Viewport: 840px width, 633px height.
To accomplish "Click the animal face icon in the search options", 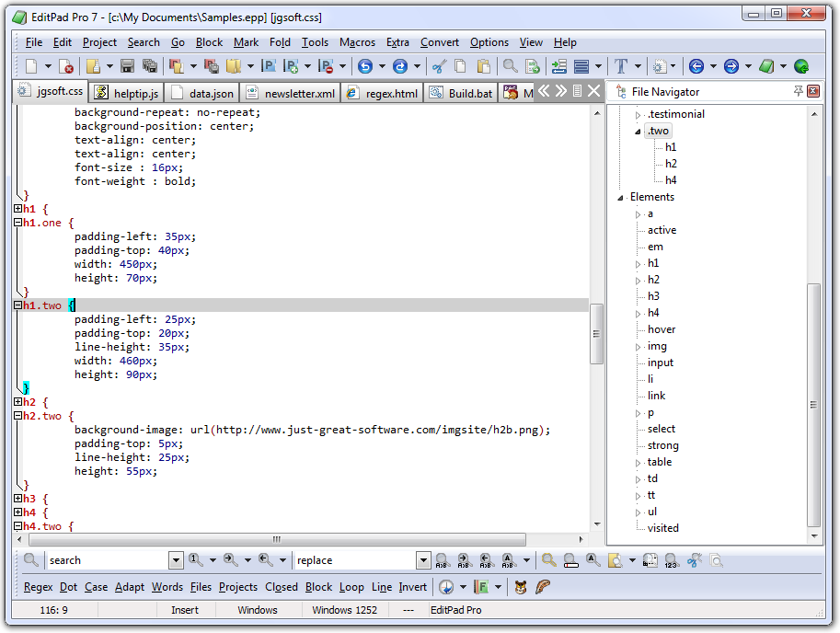I will (x=520, y=588).
